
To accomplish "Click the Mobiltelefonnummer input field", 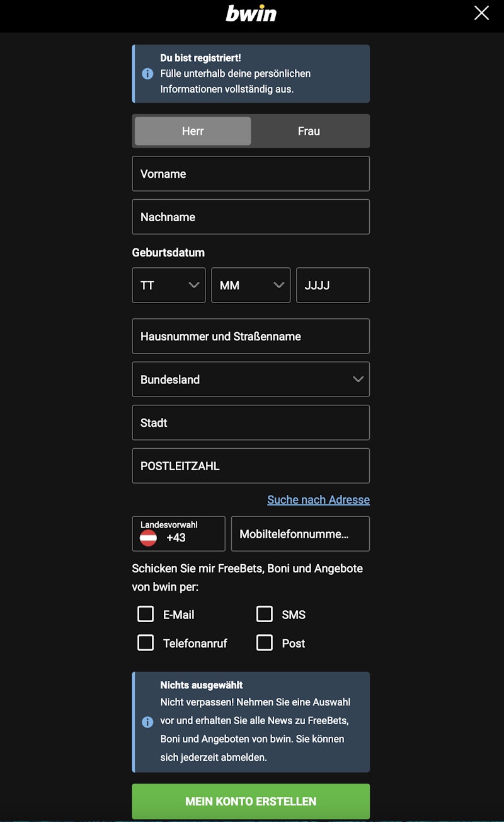I will 300,534.
